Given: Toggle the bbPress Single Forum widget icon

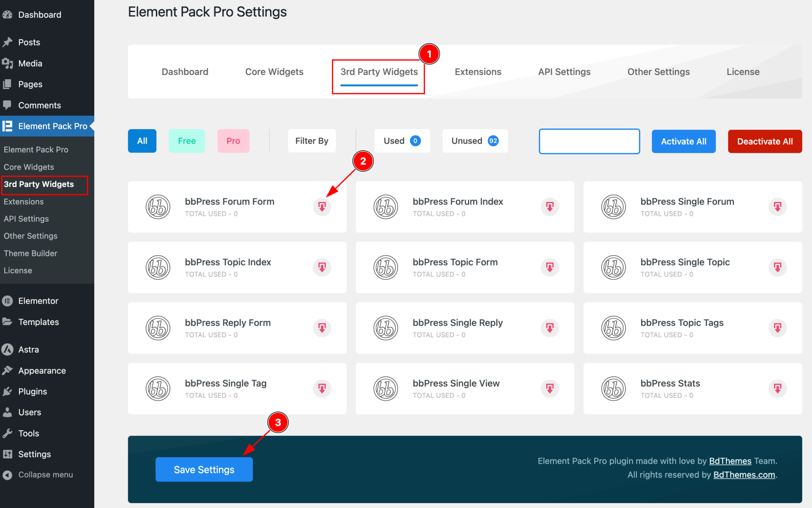Looking at the screenshot, I should pyautogui.click(x=777, y=206).
